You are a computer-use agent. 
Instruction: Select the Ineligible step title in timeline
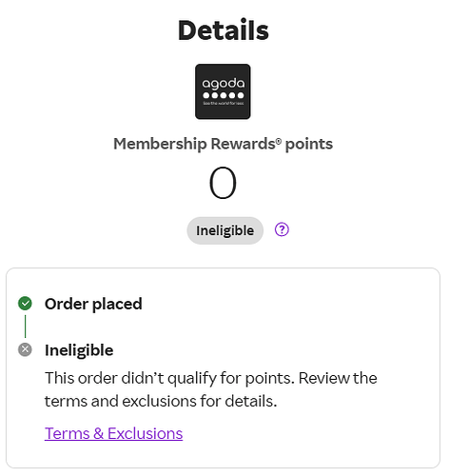tap(79, 350)
